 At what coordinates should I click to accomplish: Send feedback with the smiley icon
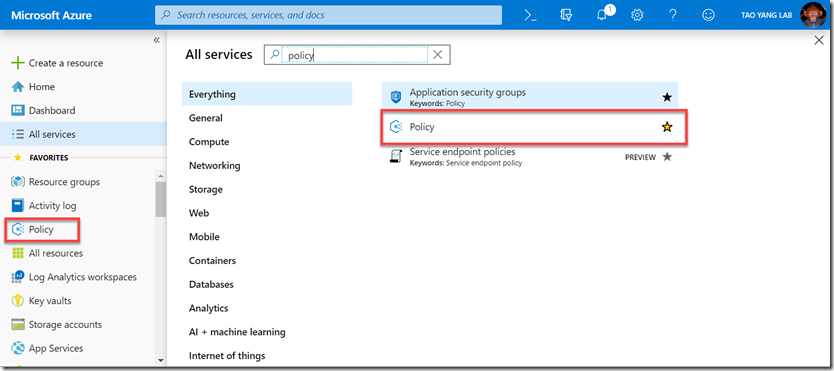[708, 15]
